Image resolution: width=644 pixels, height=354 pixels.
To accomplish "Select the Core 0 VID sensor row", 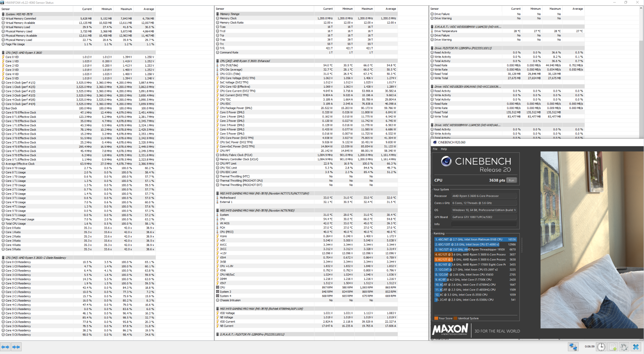I will (x=12, y=57).
